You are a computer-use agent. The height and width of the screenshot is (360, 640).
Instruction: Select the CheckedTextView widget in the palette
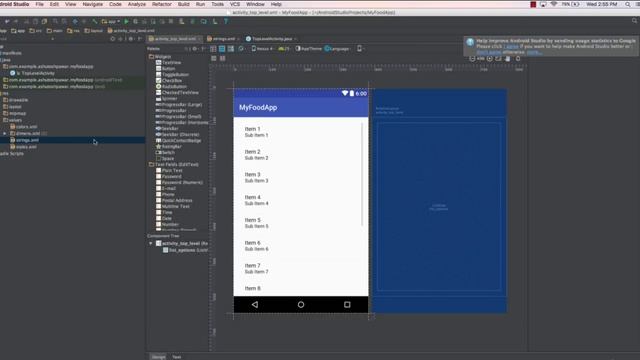177,93
